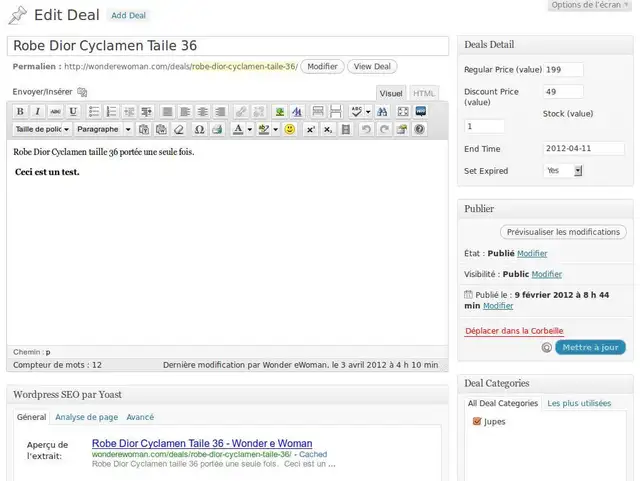Screen dimensions: 640x481
Task: Click the undo arrow icon
Action: tap(366, 129)
